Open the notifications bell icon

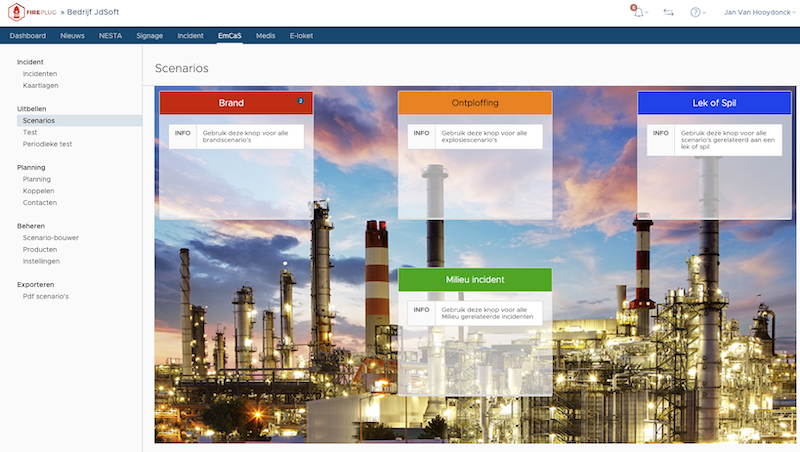(636, 12)
